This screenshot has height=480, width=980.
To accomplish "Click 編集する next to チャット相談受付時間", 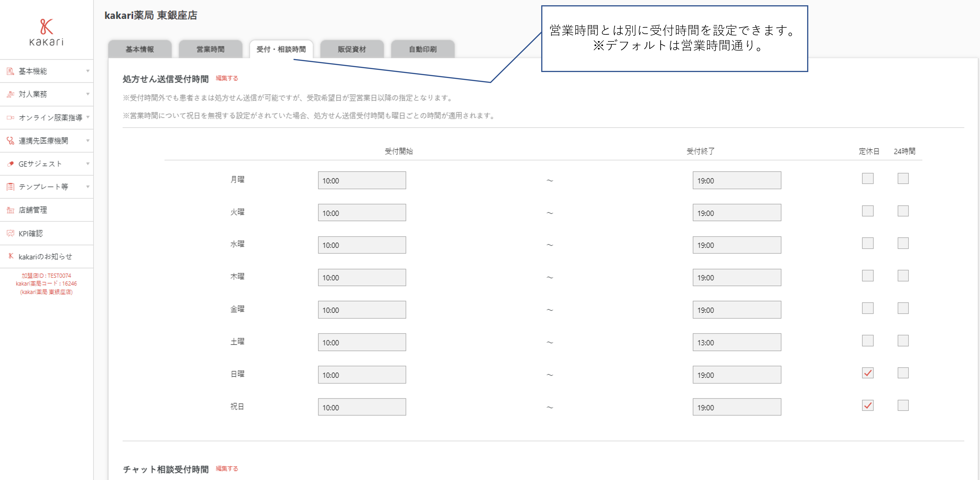I will pyautogui.click(x=227, y=469).
